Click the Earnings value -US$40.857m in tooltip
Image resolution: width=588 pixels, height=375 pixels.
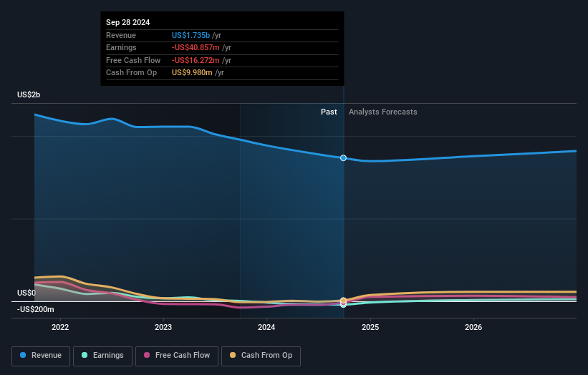pos(196,47)
